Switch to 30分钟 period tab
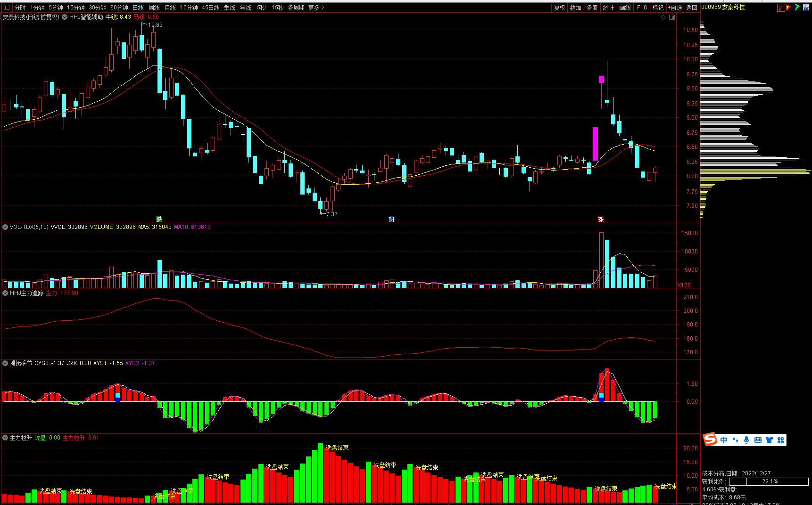Viewport: 812px width, 505px height. coord(98,8)
